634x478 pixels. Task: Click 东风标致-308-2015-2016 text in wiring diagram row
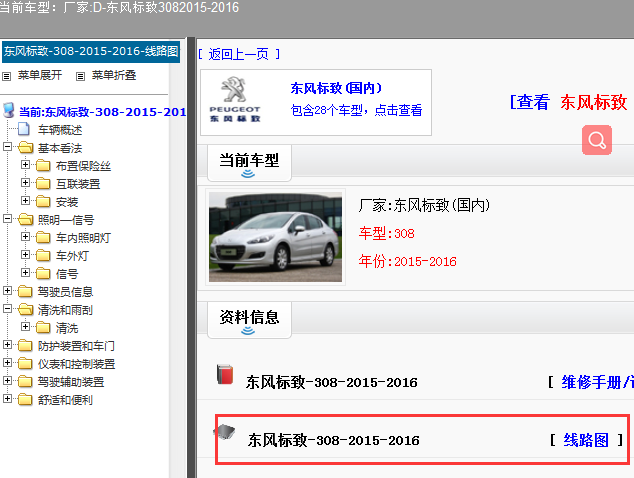334,440
